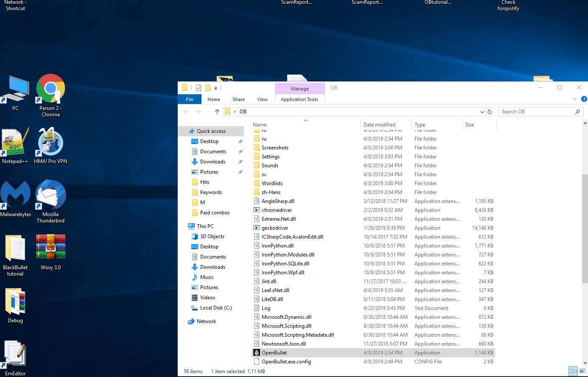Open the Notepad++ desktop shortcut
588x377 pixels.
pyautogui.click(x=15, y=146)
